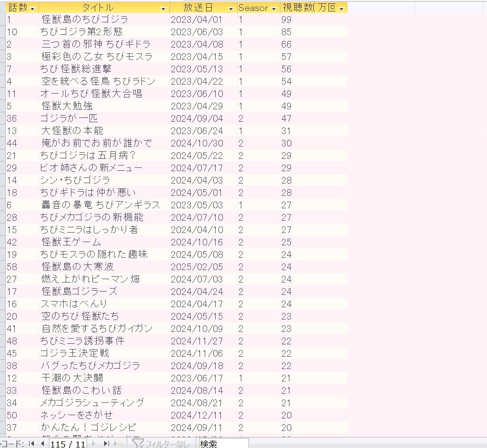Click the フィルターなし filter indicator
This screenshot has width=487, height=448.
[x=161, y=444]
